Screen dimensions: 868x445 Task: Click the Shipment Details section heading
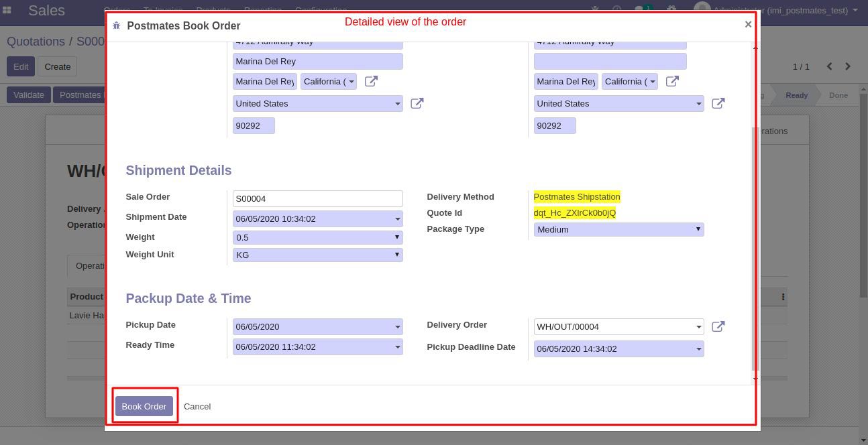[178, 170]
